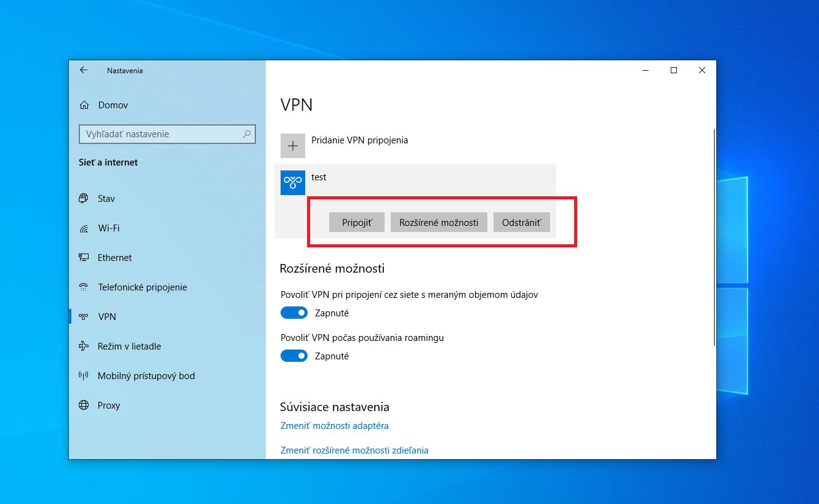Toggle VPN over metered networks switch

294,313
